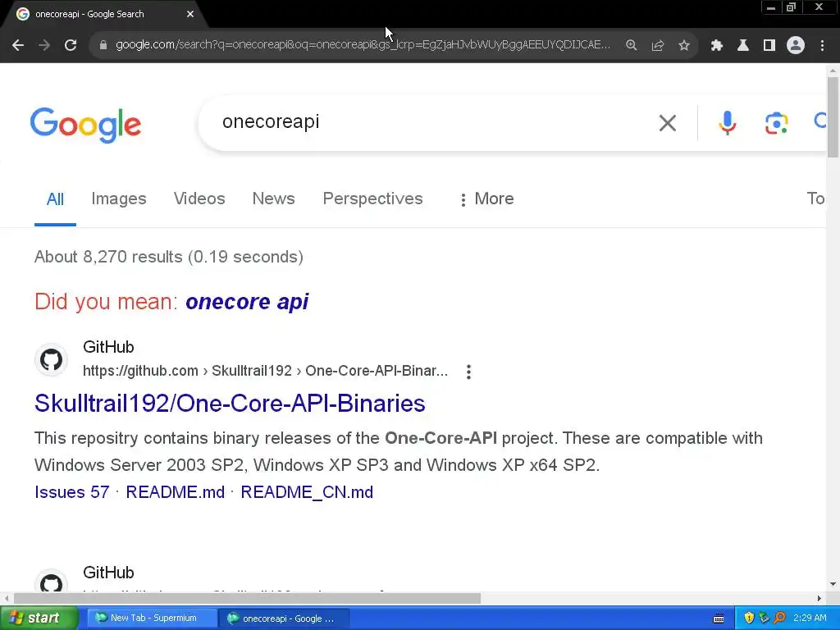Screen dimensions: 840x630
Task: Open the README_CN.md sitelink
Action: pos(307,492)
